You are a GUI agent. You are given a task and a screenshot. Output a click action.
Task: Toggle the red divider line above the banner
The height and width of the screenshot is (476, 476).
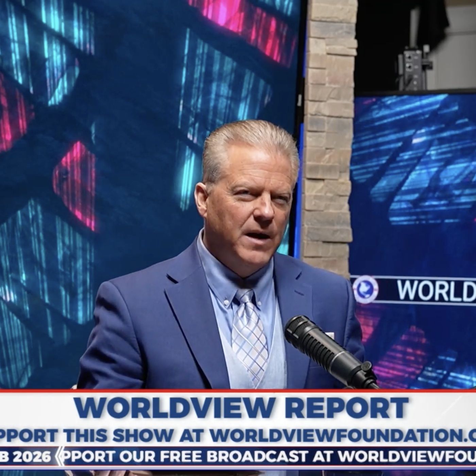point(238,392)
